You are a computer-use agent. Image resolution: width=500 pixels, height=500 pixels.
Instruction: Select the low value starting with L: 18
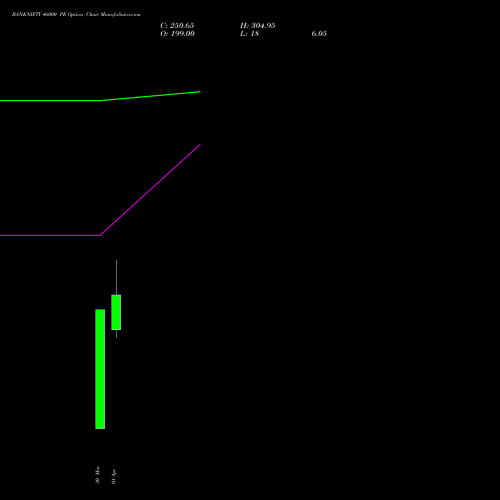point(249,34)
